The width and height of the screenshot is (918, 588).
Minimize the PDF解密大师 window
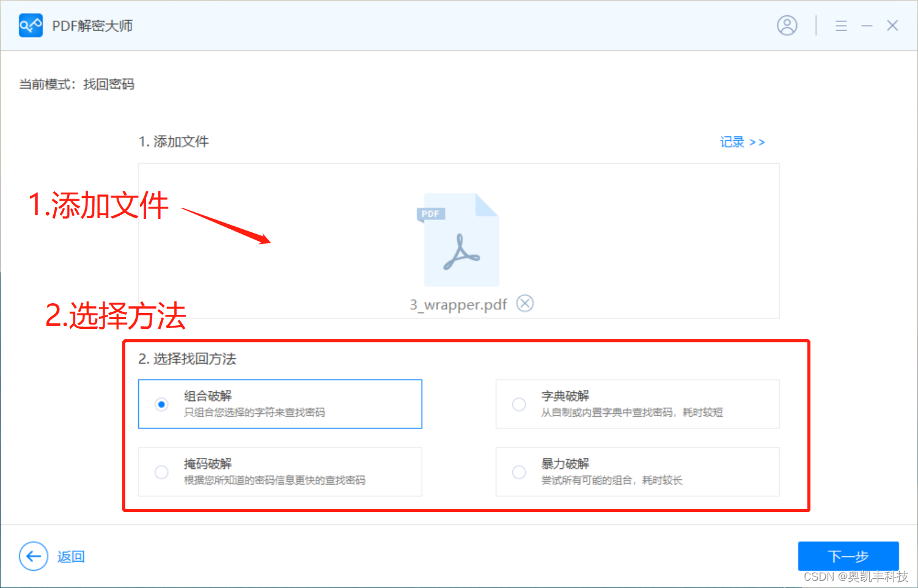[867, 26]
